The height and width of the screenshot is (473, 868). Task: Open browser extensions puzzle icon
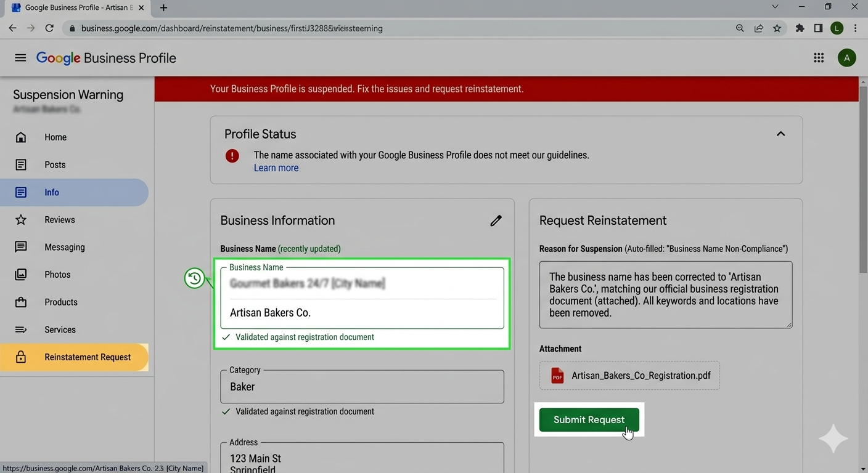point(800,28)
